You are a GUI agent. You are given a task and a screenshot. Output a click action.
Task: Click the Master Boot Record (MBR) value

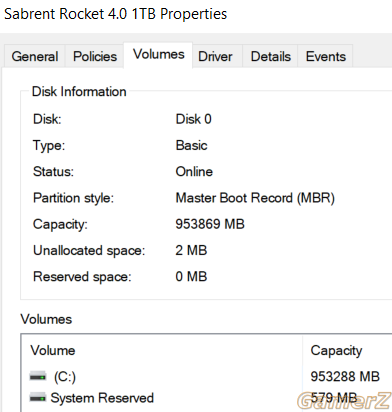(255, 198)
